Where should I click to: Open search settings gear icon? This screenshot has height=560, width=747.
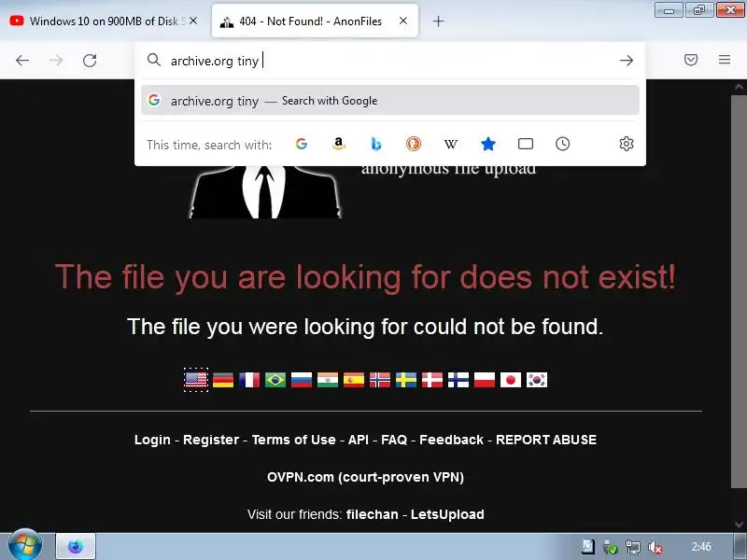click(x=626, y=144)
